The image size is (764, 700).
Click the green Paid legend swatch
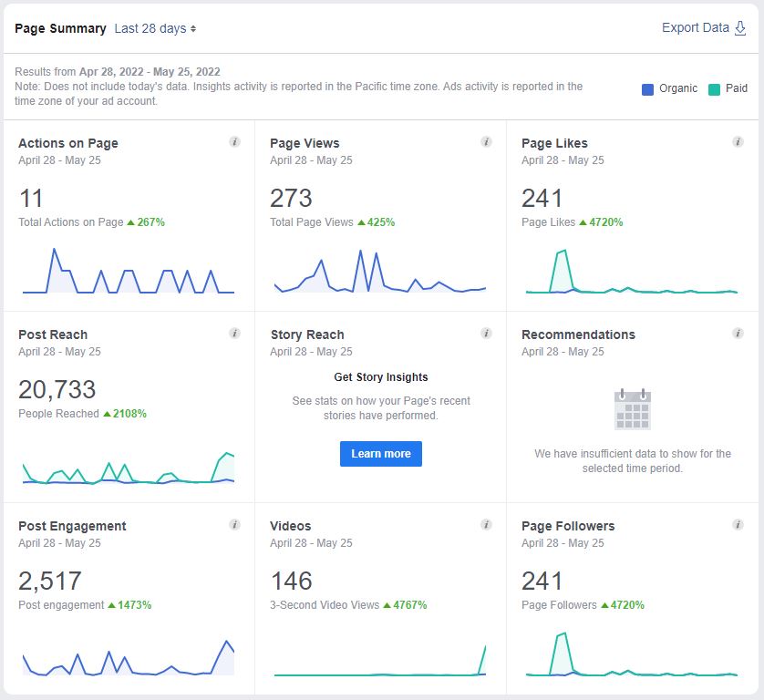point(714,89)
